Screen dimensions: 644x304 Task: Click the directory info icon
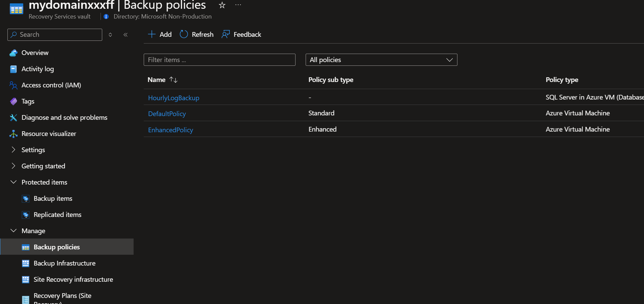pos(106,17)
